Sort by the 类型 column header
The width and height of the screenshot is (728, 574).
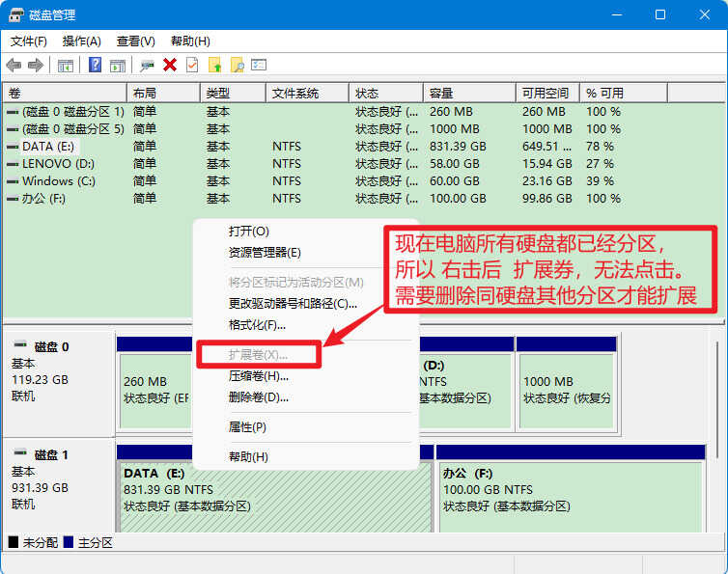click(x=233, y=94)
